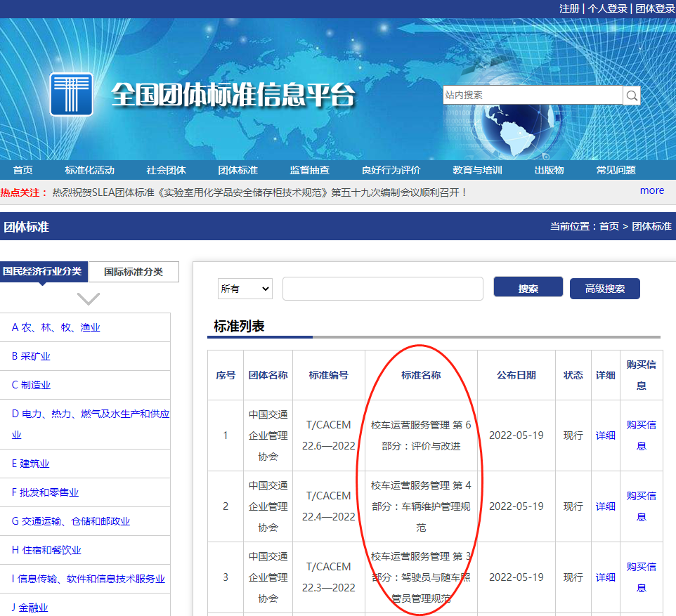Open 高级搜索 advanced search

pyautogui.click(x=604, y=288)
